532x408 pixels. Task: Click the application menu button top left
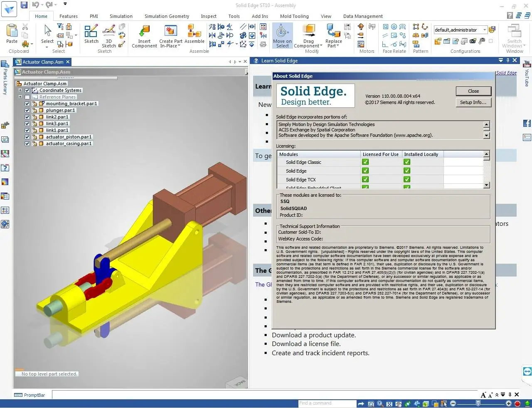[x=9, y=9]
